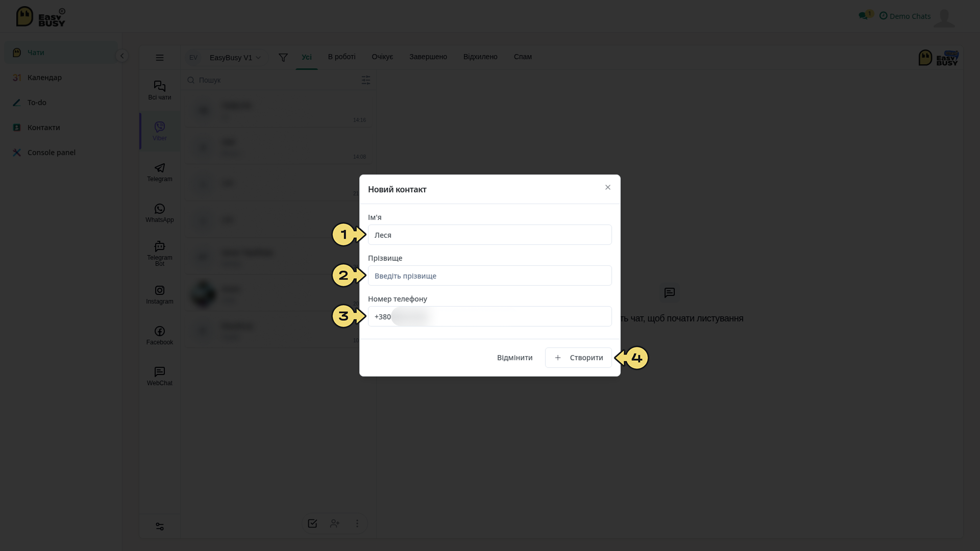
Task: Open search tuning sliders icon
Action: tap(366, 80)
